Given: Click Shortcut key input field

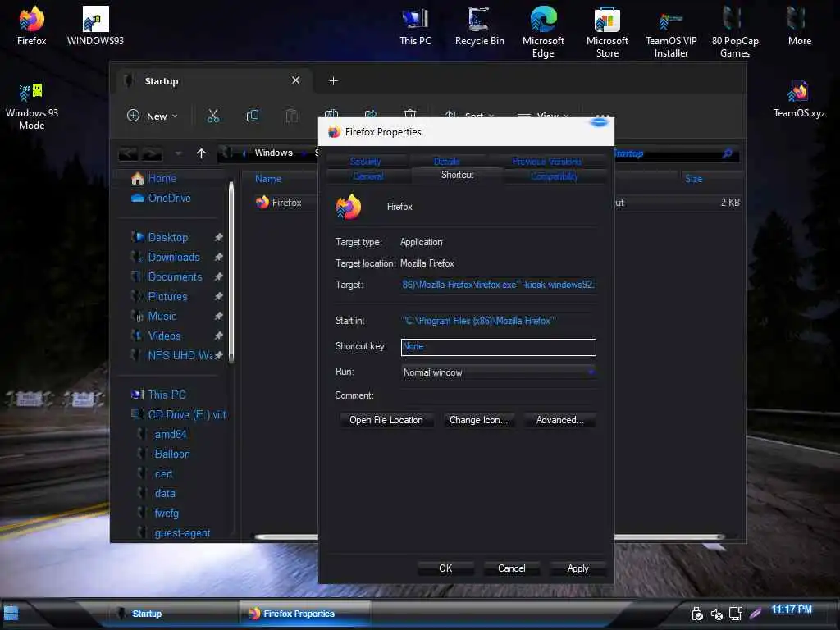Looking at the screenshot, I should click(x=498, y=347).
